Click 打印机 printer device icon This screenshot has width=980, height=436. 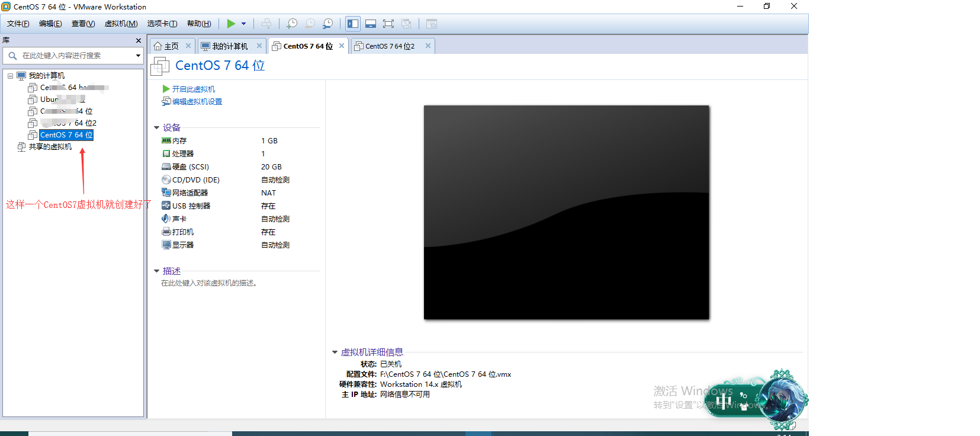coord(166,232)
